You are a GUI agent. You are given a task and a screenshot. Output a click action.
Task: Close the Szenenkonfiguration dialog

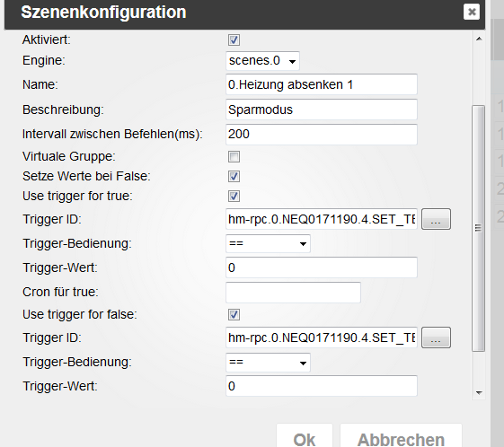[472, 12]
